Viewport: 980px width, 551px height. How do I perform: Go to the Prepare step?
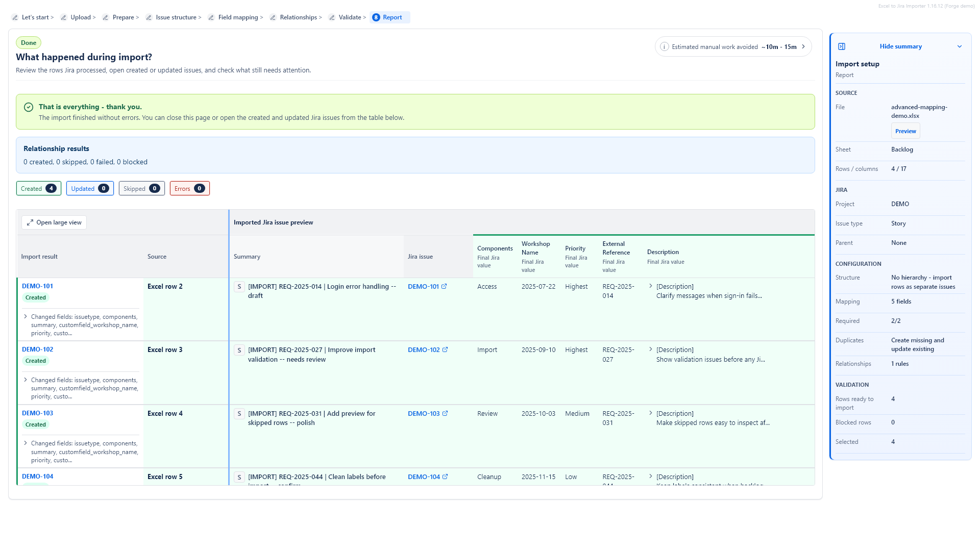(x=123, y=17)
